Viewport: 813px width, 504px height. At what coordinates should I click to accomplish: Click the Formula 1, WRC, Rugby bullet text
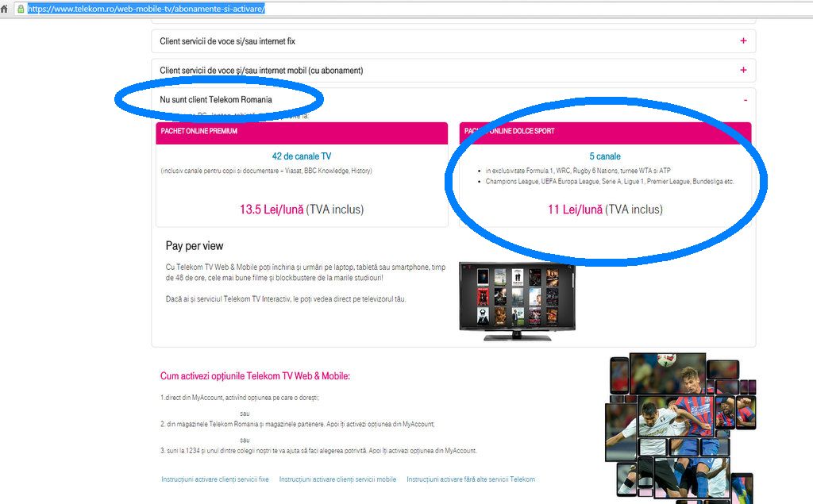[578, 171]
